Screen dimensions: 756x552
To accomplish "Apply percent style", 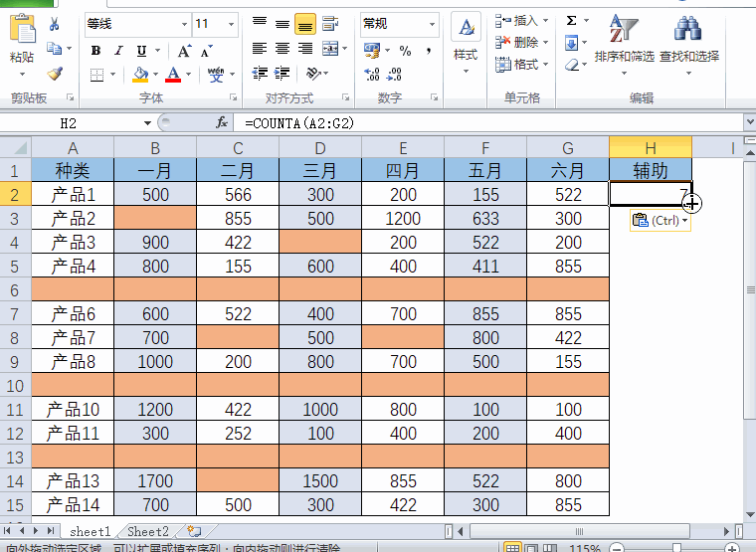I will tap(405, 51).
